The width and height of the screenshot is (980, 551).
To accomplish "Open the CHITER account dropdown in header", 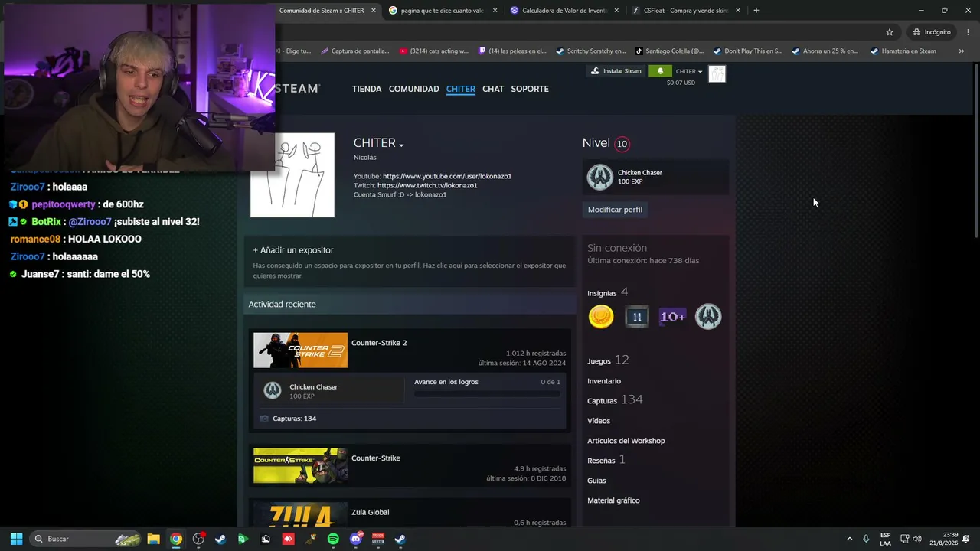I will click(x=688, y=71).
